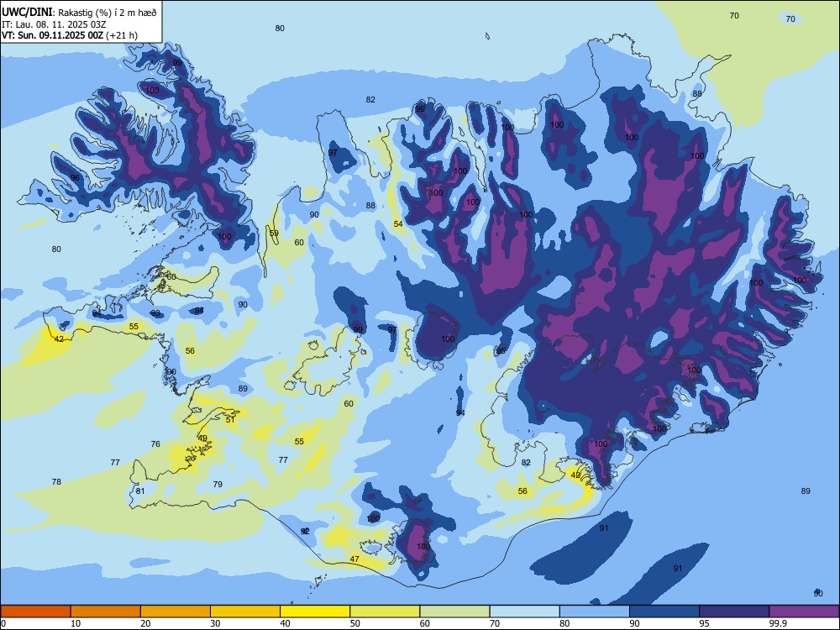Click the '47' humidity value near south coast
The width and height of the screenshot is (840, 630).
click(x=354, y=559)
